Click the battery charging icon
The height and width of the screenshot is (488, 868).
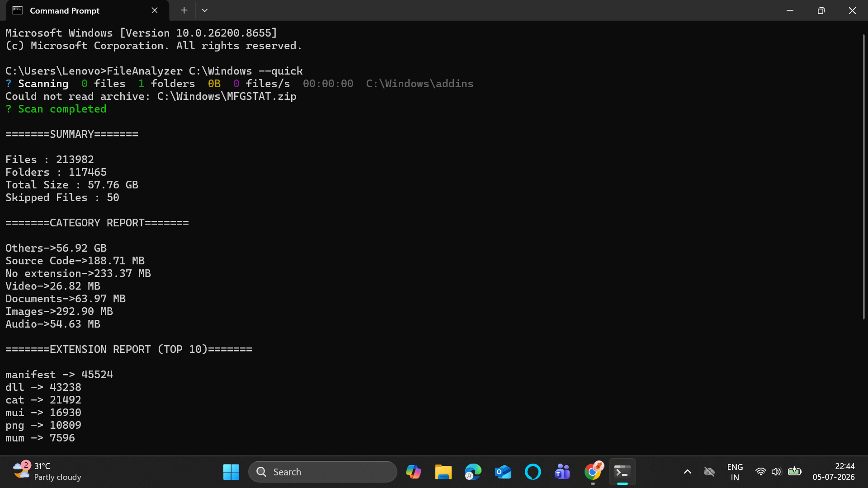tap(794, 472)
